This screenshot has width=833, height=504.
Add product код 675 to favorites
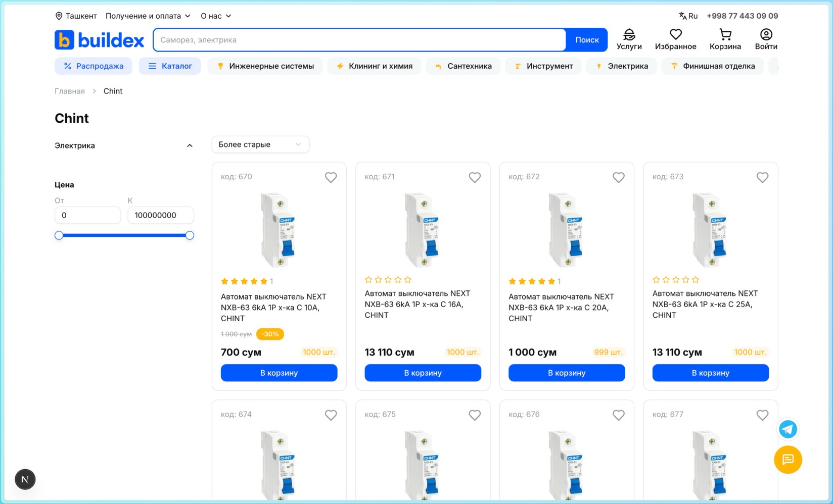[475, 415]
